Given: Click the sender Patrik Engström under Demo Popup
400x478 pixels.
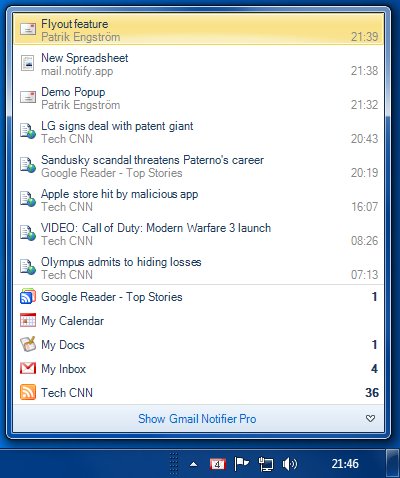Looking at the screenshot, I should [x=80, y=105].
